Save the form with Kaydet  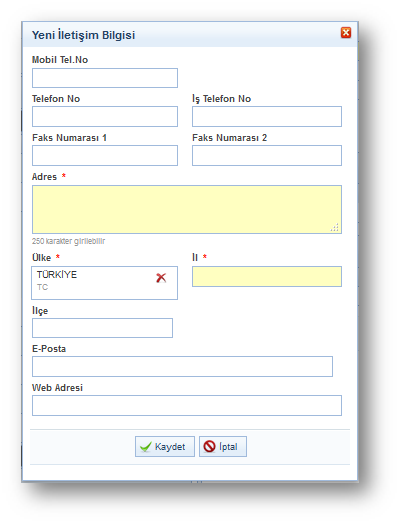pyautogui.click(x=165, y=446)
